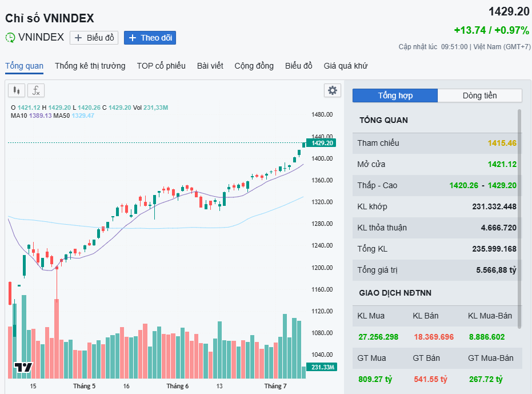The width and height of the screenshot is (532, 394).
Task: Click the 231.33M volume label on axis
Action: pos(322,367)
